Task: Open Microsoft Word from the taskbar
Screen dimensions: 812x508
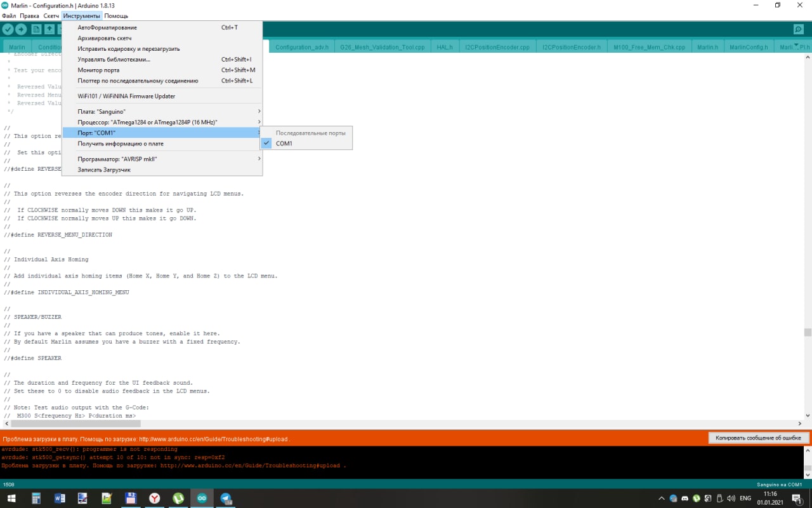Action: 60,498
